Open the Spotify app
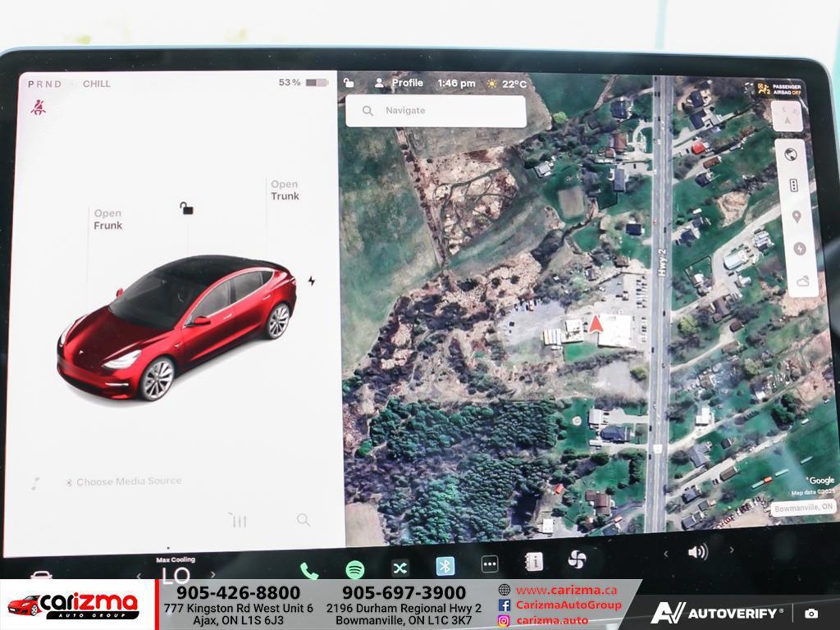This screenshot has height=630, width=840. (x=355, y=568)
